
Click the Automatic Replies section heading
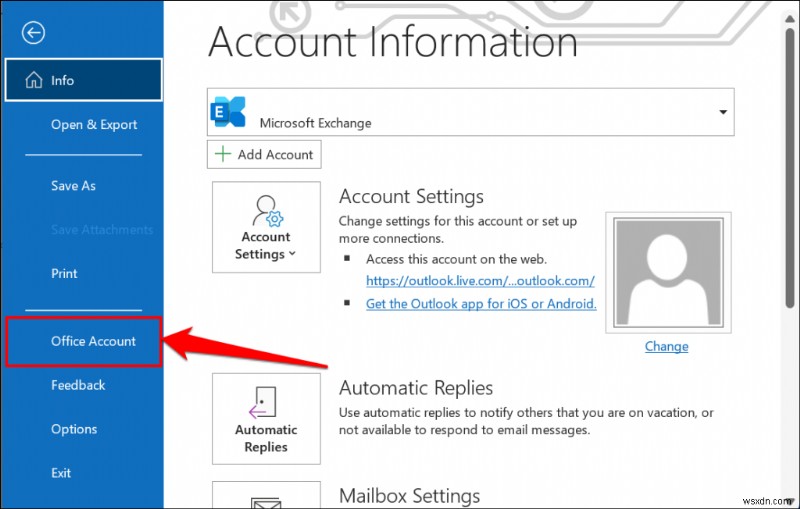coord(416,388)
